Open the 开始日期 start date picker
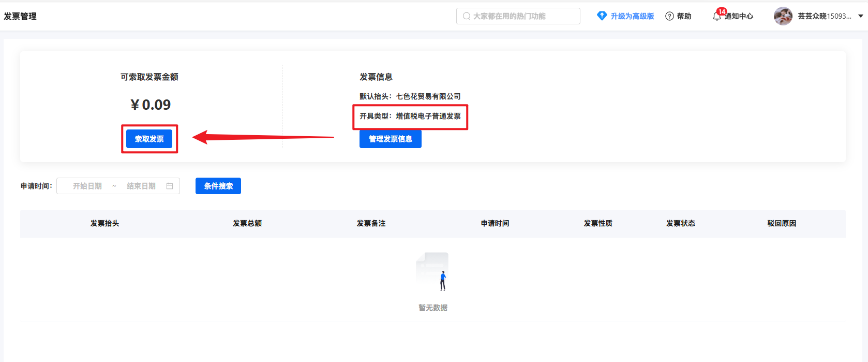868x362 pixels. click(x=87, y=186)
